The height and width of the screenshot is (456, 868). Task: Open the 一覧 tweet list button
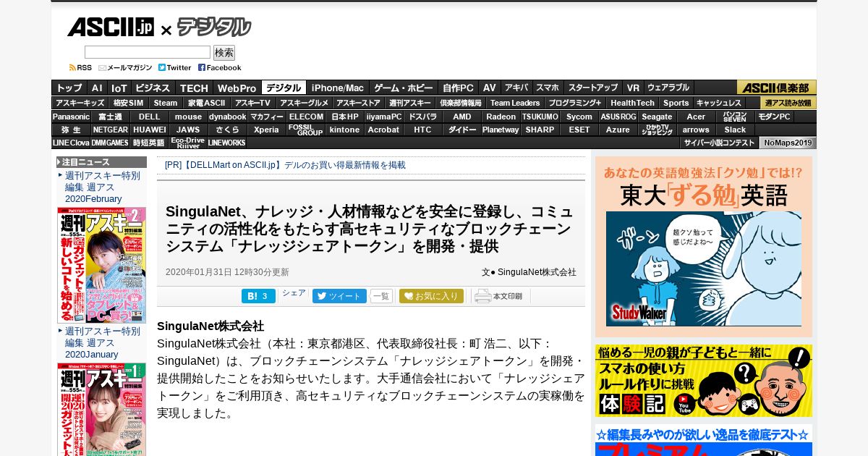(x=381, y=296)
